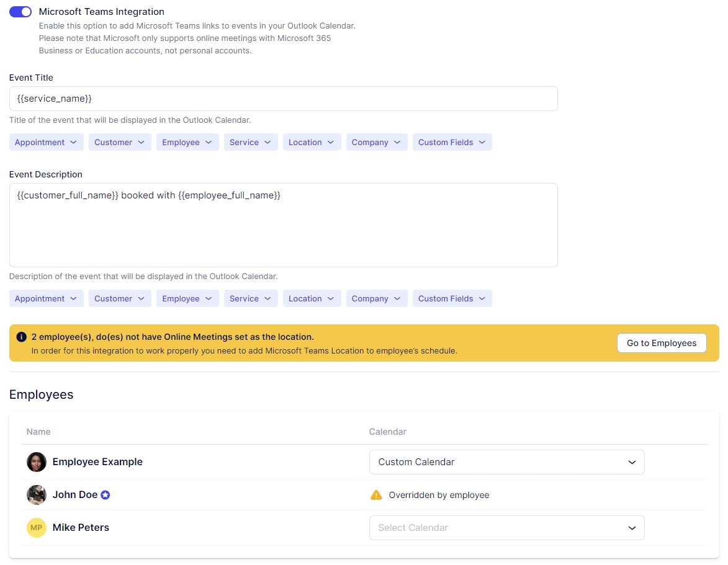Click into the Event Title input field
The width and height of the screenshot is (728, 565).
(283, 99)
